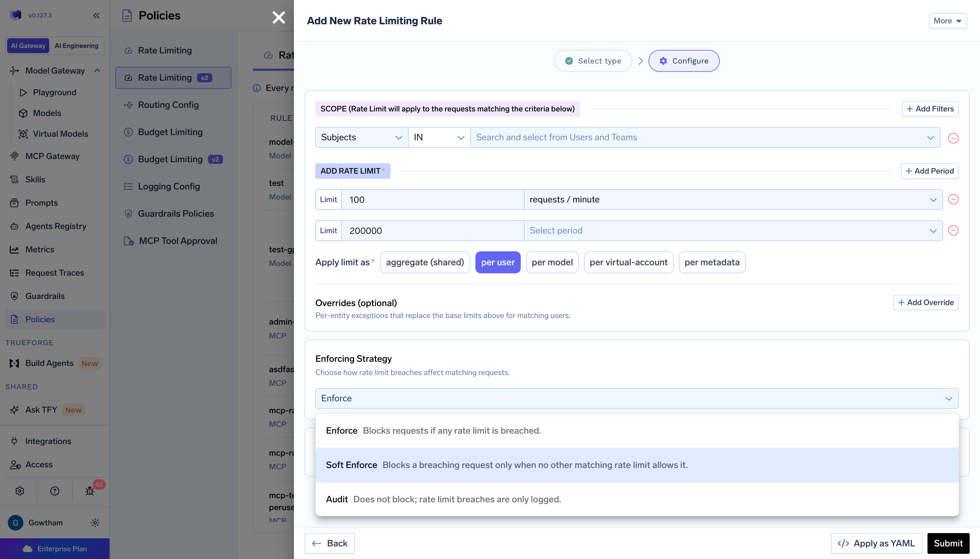Click the Add Period button
The width and height of the screenshot is (980, 559).
point(929,171)
